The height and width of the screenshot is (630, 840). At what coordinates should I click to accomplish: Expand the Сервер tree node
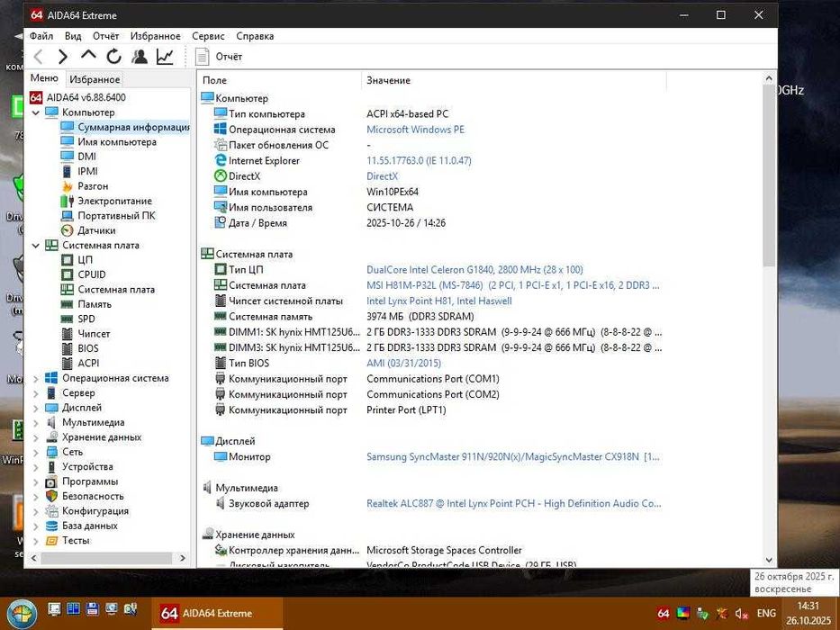click(x=36, y=393)
